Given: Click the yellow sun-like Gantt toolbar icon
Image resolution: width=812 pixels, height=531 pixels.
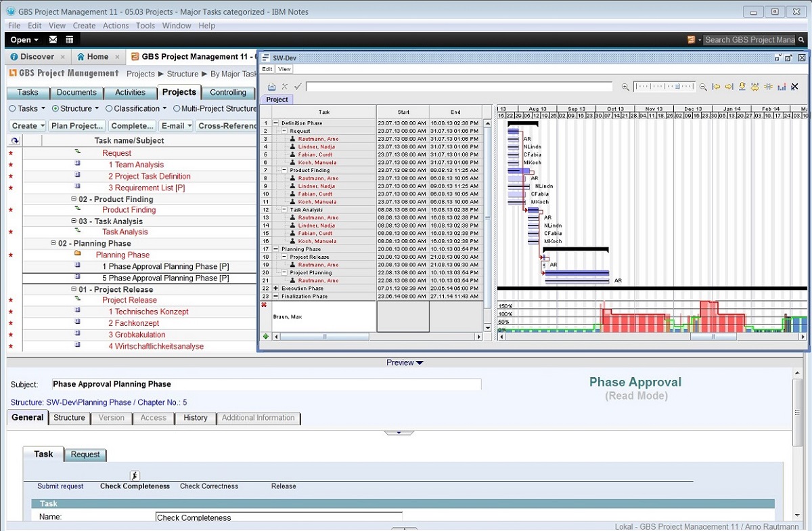Looking at the screenshot, I should click(755, 87).
